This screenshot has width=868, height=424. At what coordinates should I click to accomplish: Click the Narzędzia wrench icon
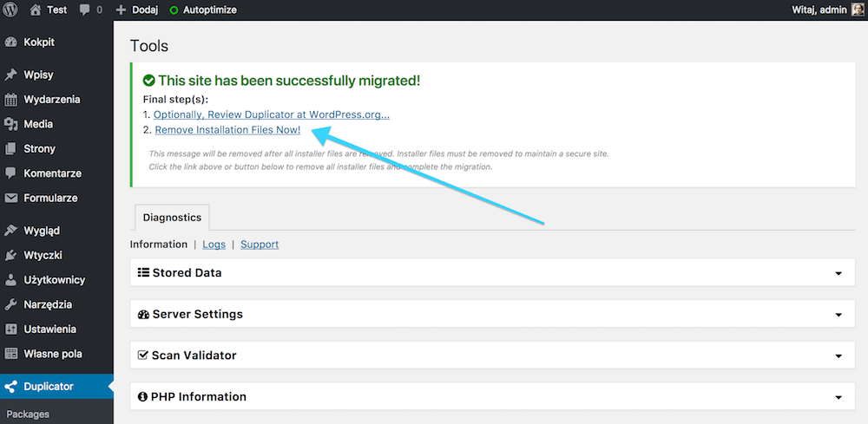coord(10,304)
